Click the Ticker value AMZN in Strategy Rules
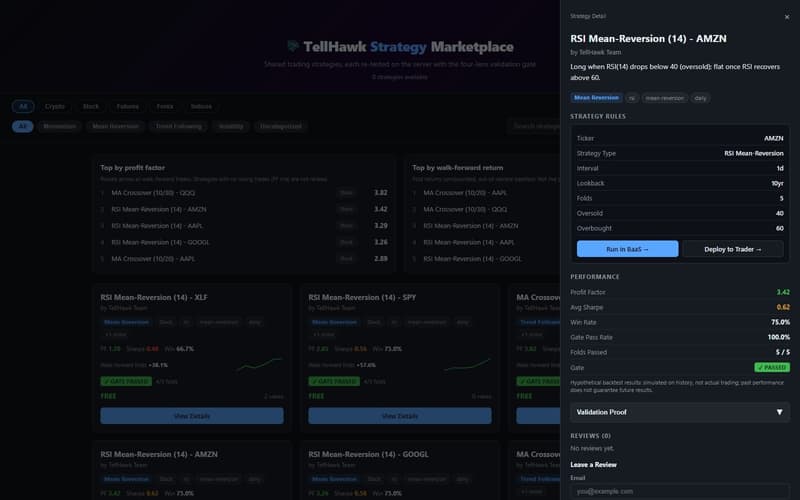800x500 pixels. tap(773, 138)
